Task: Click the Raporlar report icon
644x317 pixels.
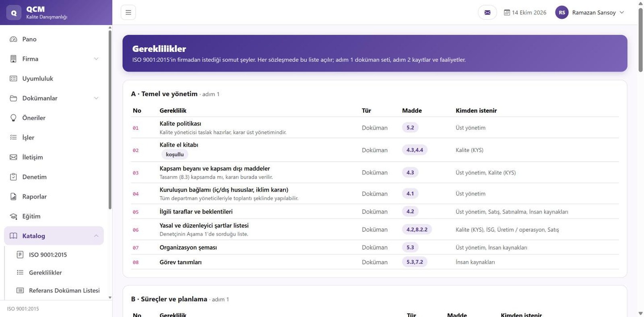Action: 13,196
